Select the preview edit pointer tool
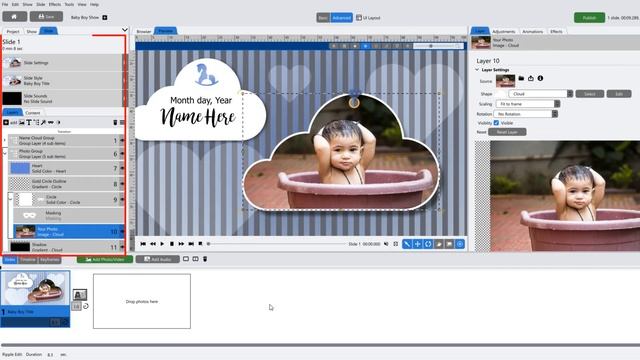The height and width of the screenshot is (360, 640). coord(407,244)
